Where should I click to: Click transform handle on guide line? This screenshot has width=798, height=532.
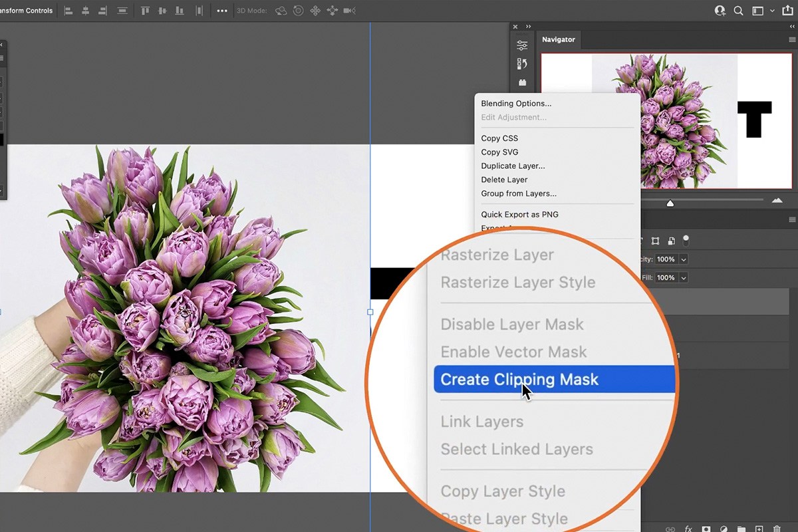tap(370, 311)
